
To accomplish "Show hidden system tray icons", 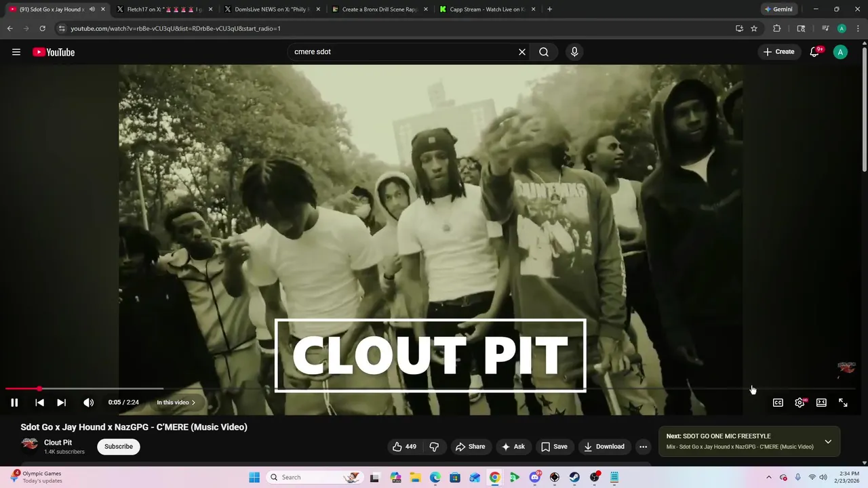I will click(768, 477).
